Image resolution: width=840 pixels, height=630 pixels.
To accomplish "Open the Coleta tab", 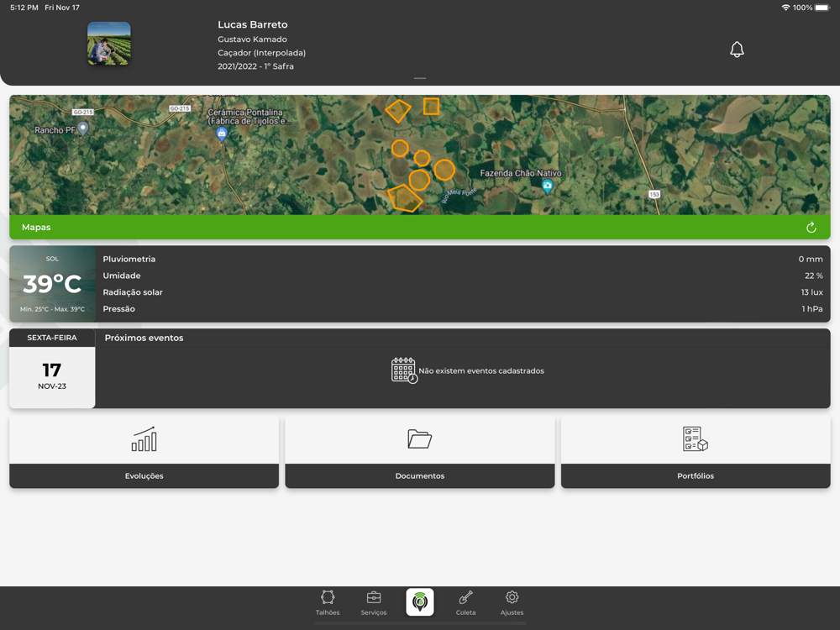I will pos(465,602).
